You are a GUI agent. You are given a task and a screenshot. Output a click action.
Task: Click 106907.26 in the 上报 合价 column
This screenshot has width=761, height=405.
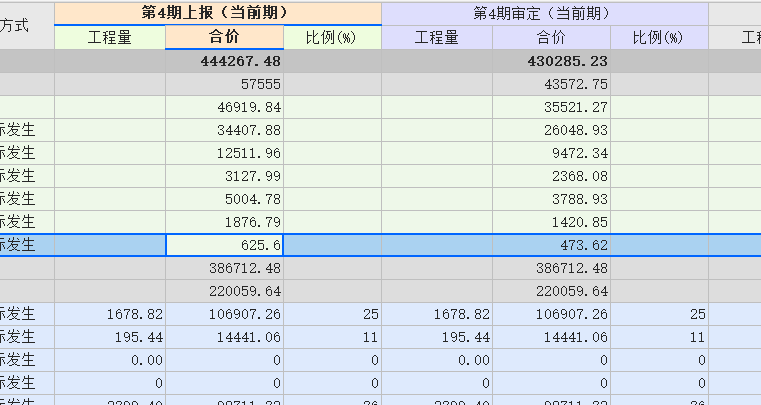click(224, 314)
